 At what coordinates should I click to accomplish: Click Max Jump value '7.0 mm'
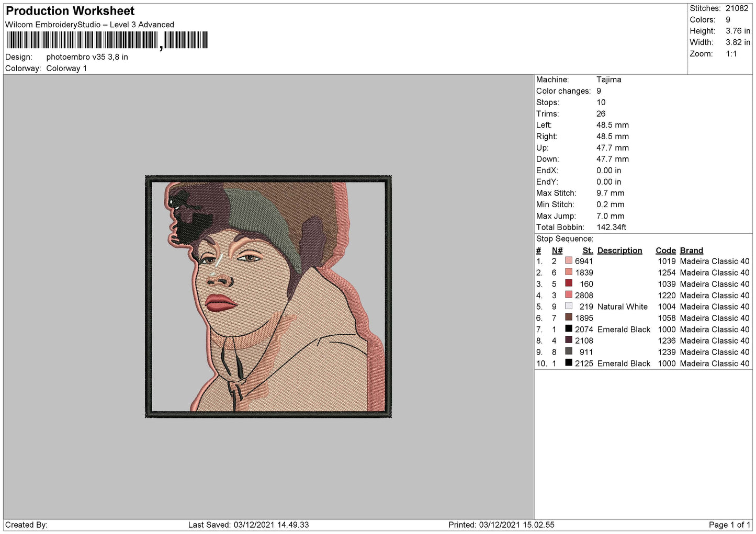(610, 216)
